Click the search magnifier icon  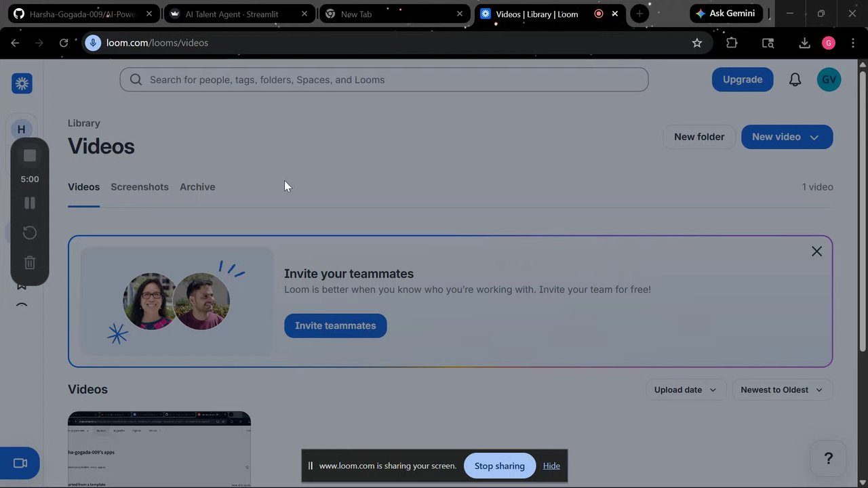[x=136, y=80]
